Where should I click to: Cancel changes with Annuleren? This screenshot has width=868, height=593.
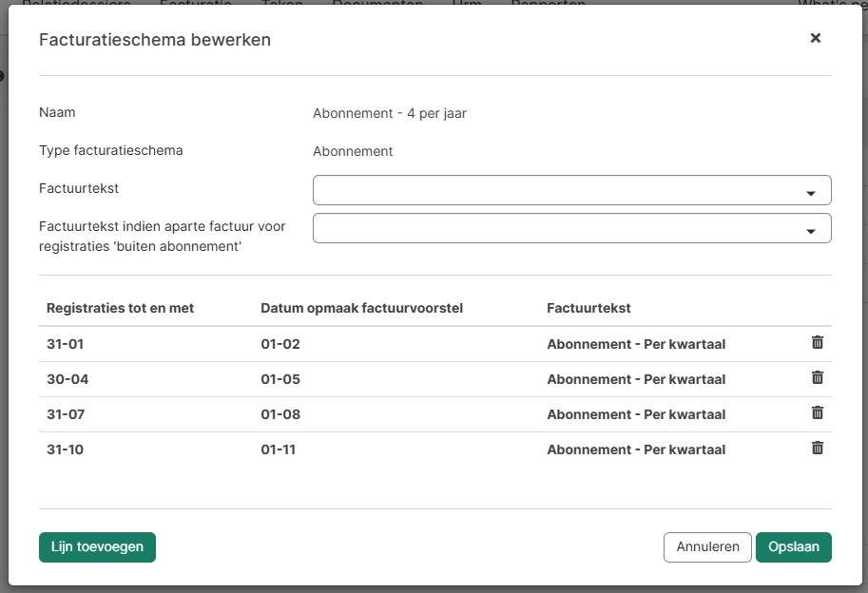707,547
